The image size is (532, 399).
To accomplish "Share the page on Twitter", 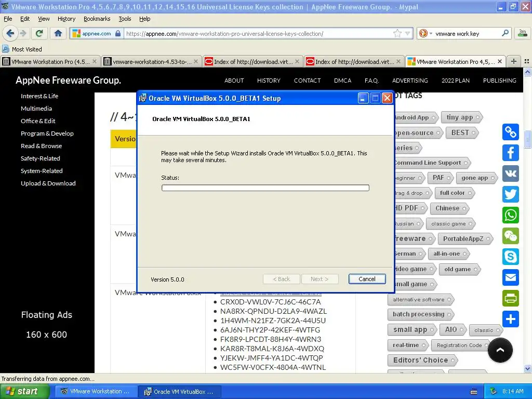I will click(511, 194).
